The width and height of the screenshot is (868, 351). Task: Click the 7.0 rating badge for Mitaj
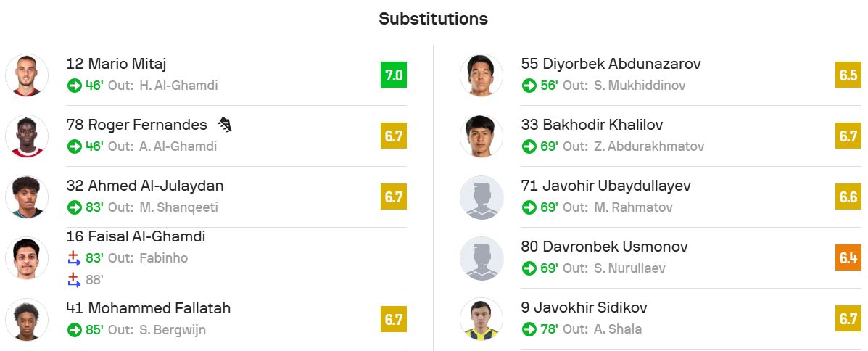pyautogui.click(x=393, y=75)
